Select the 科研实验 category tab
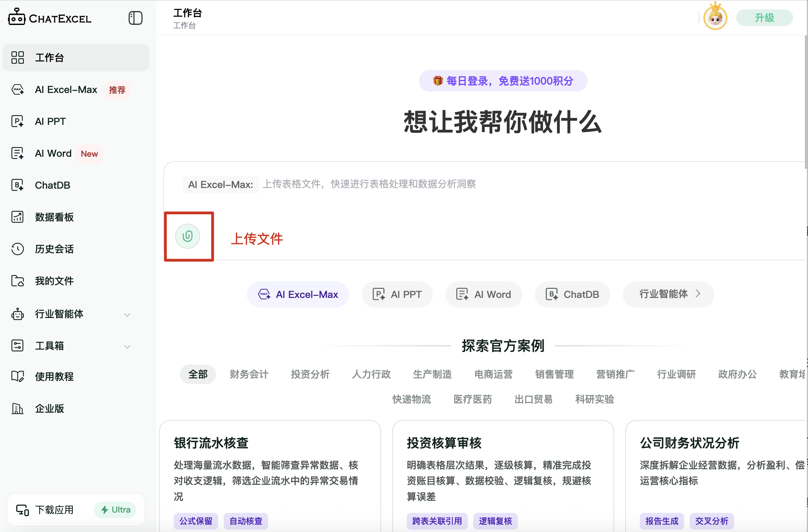This screenshot has height=532, width=808. click(x=595, y=399)
